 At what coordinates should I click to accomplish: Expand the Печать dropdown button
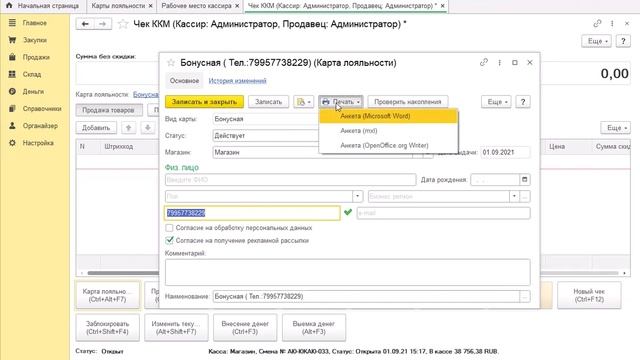coord(341,102)
